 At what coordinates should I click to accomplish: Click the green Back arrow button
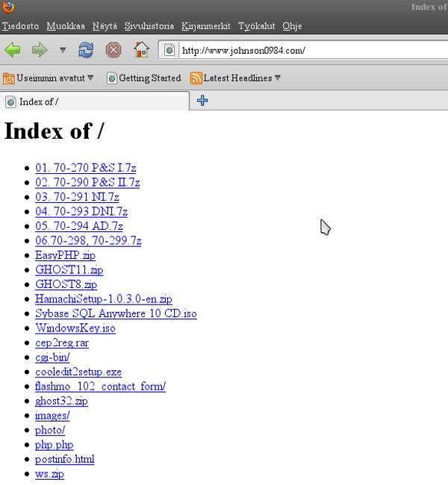click(13, 50)
